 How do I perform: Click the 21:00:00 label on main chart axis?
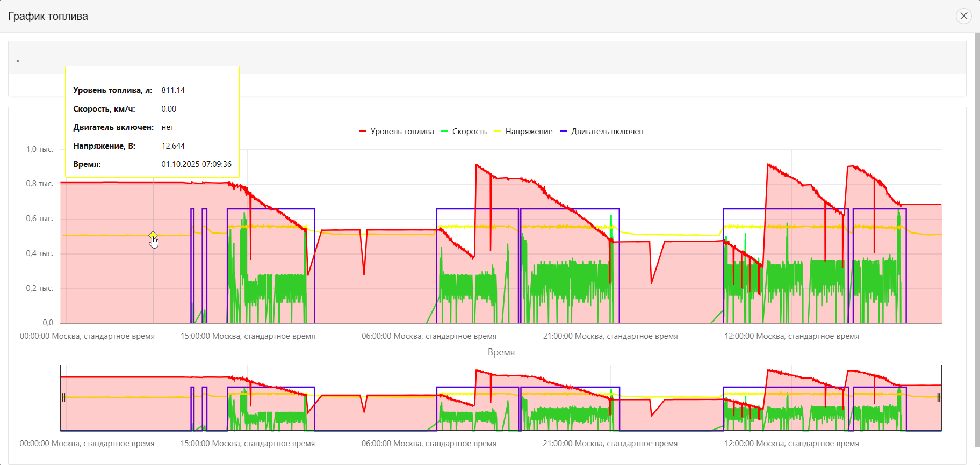tap(610, 336)
